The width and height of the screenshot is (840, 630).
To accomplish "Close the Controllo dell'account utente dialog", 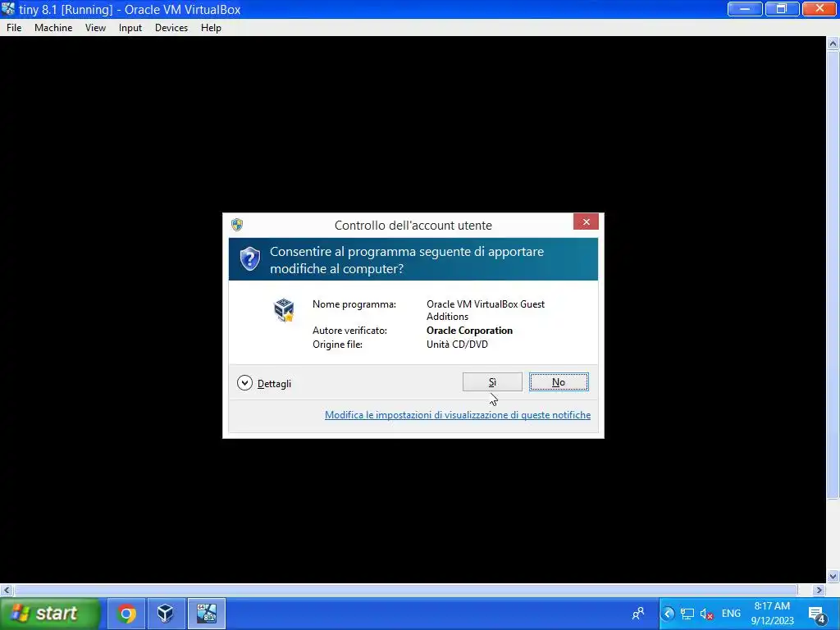I will pos(586,221).
